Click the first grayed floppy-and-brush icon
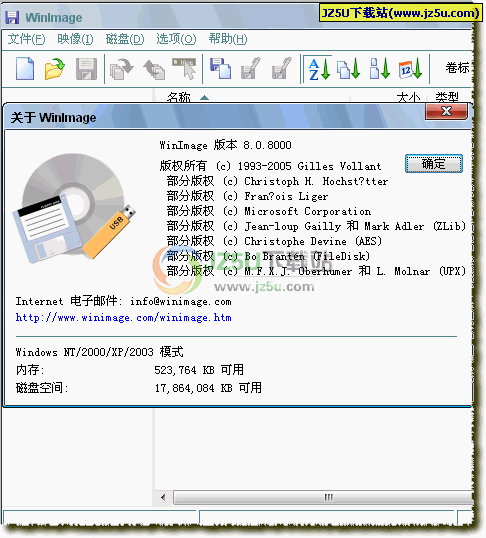The height and width of the screenshot is (538, 486). 251,69
